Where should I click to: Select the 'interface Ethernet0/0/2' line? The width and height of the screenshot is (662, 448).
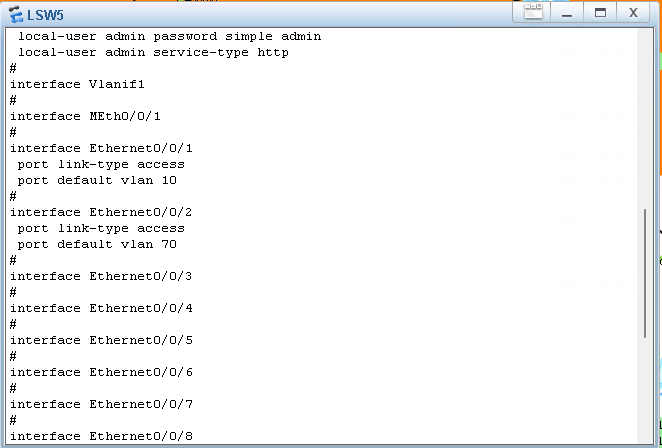(x=101, y=212)
